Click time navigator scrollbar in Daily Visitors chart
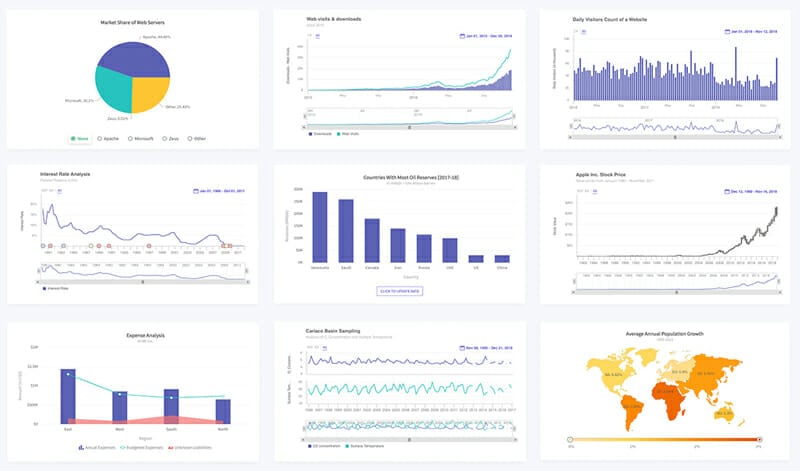Screen dimensions: 800x471 [675, 137]
